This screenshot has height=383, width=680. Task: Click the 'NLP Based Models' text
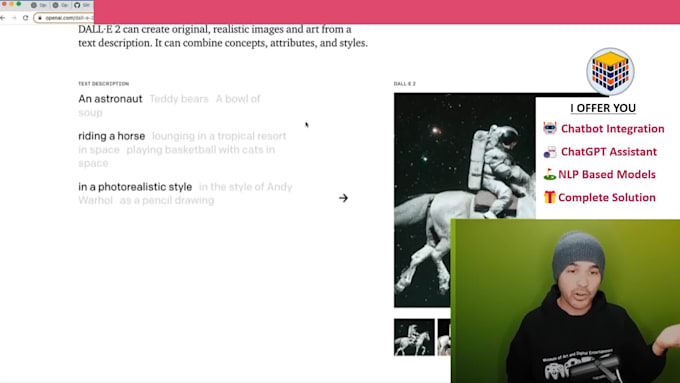607,174
